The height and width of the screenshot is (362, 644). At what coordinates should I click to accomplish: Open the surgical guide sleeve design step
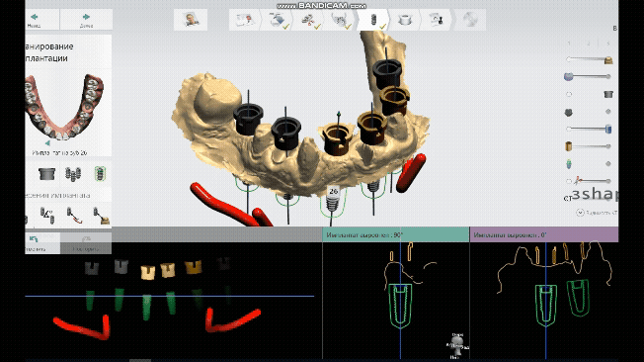[405, 20]
